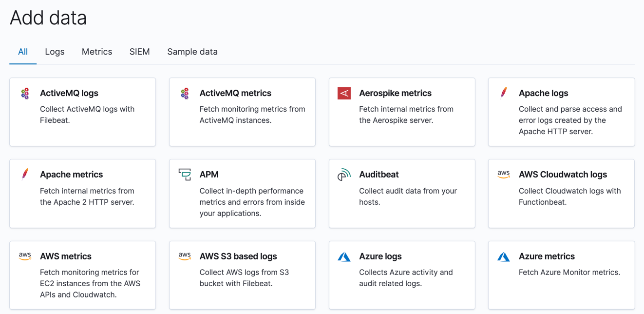
Task: Click the ActiveMQ icon on ActiveMQ metrics card
Action: click(x=185, y=93)
